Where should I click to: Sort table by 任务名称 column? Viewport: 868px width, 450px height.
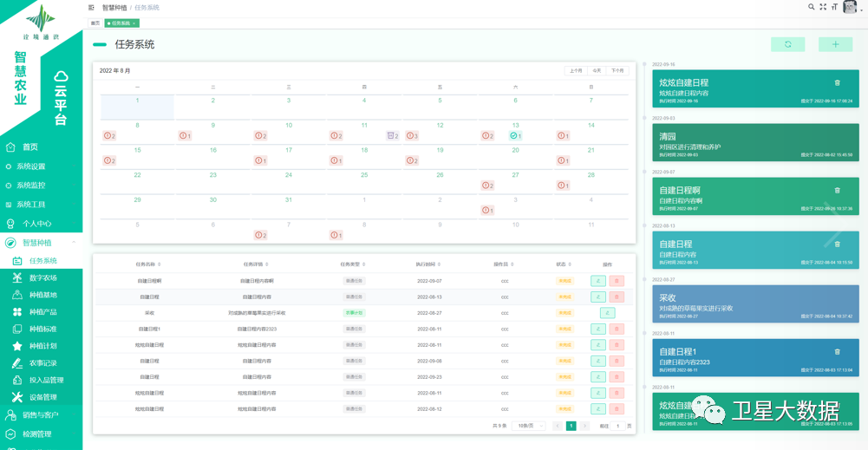pos(148,264)
